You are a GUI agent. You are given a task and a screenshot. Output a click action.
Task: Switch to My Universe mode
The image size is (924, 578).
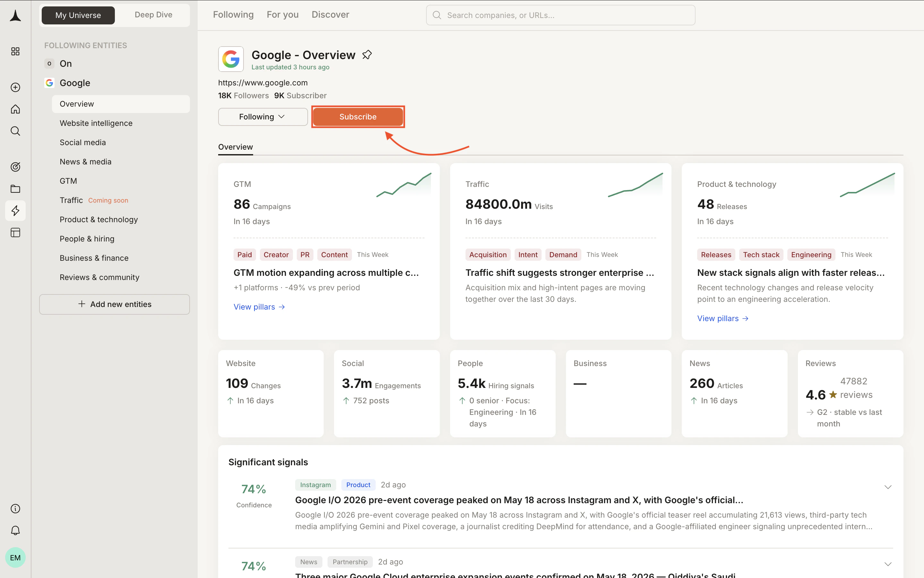[x=78, y=15]
